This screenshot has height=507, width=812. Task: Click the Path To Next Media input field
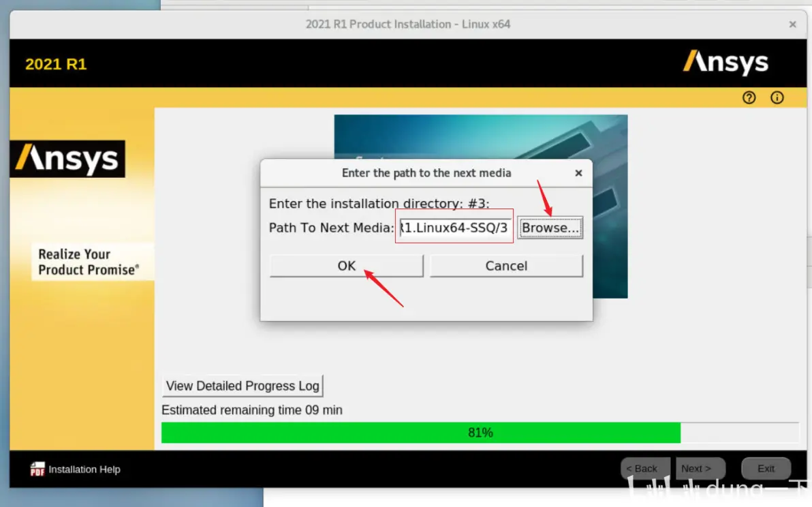[x=454, y=228]
